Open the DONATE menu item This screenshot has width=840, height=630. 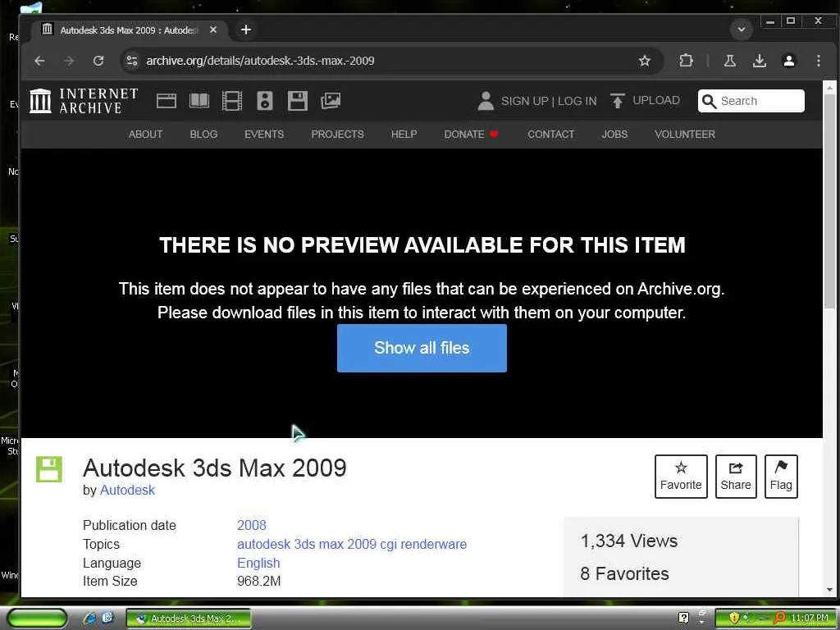[x=470, y=135]
